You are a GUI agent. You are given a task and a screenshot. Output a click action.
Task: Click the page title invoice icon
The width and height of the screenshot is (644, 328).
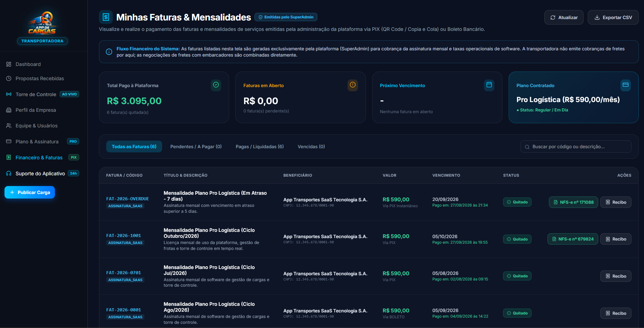coord(106,17)
